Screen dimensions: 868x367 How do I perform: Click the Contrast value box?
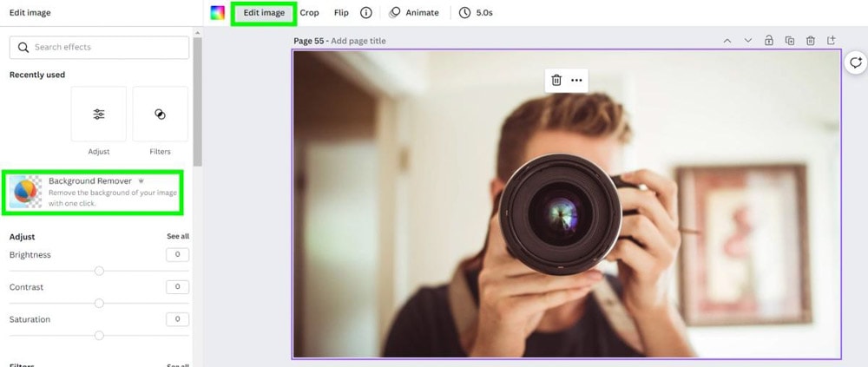(178, 286)
